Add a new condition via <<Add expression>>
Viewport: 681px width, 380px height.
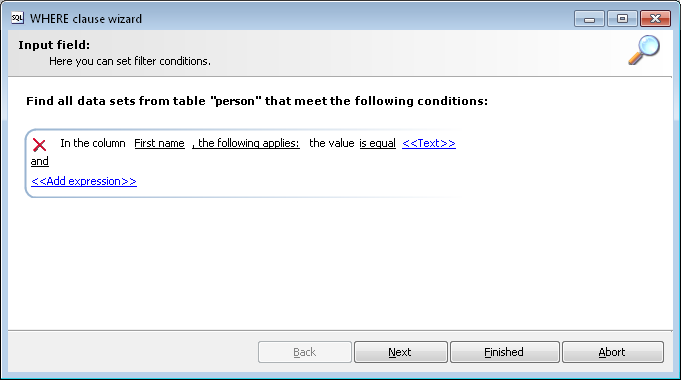pos(84,181)
